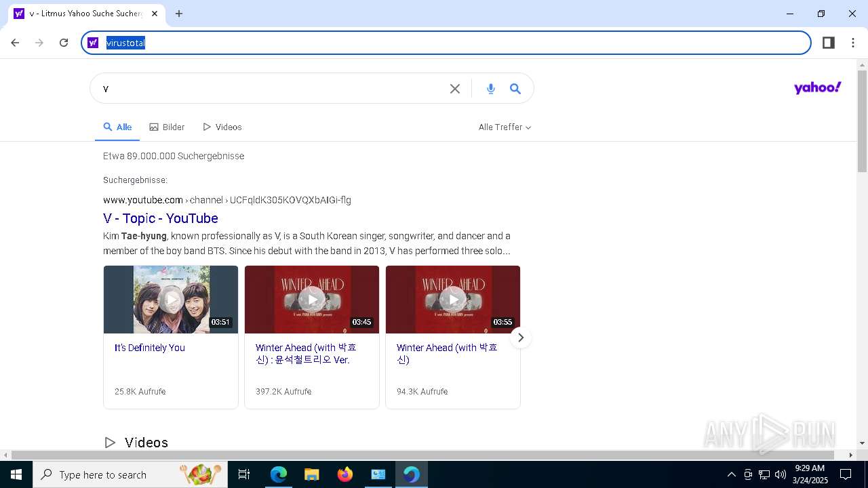Clear the Yahoo search box text

coord(455,89)
